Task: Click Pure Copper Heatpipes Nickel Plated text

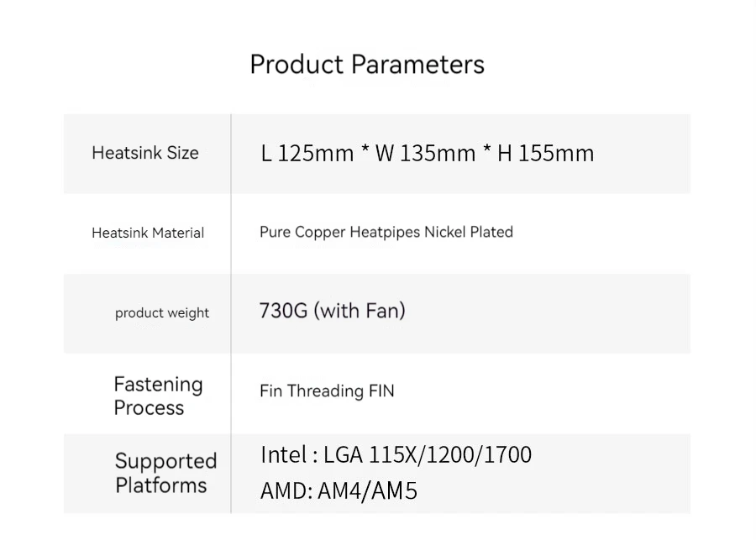Action: tap(386, 232)
